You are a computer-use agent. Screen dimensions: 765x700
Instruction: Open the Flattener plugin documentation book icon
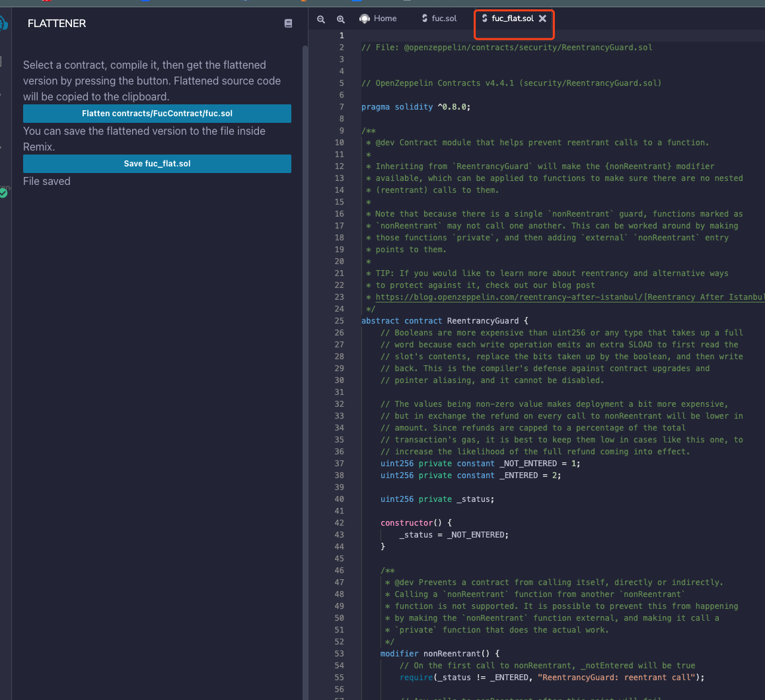click(288, 23)
